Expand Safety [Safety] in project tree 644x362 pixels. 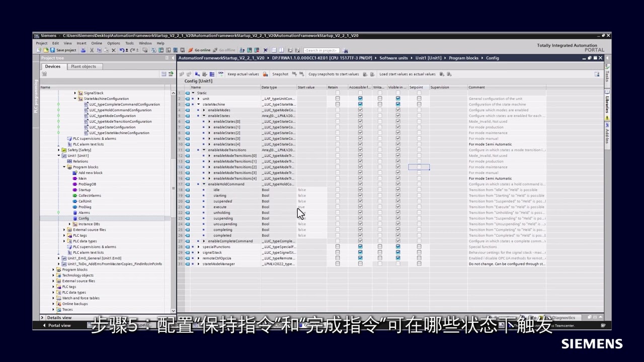[x=58, y=150]
